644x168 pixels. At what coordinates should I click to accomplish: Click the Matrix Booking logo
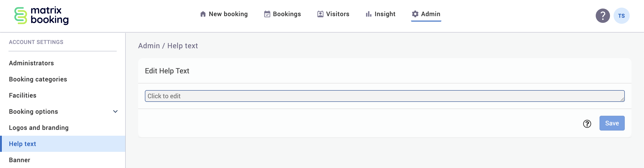42,15
